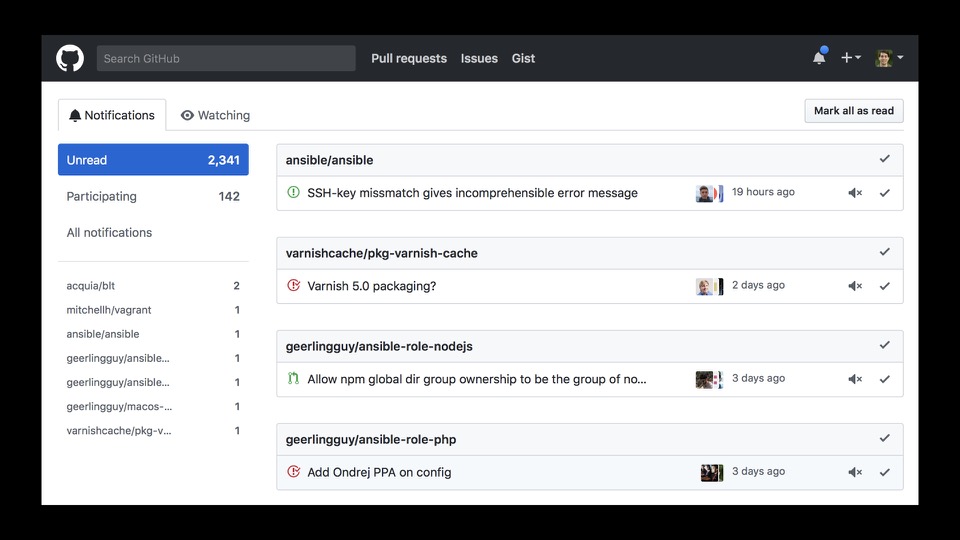Image resolution: width=960 pixels, height=540 pixels.
Task: Click the 19 hours ago timestamp
Action: pyautogui.click(x=763, y=192)
